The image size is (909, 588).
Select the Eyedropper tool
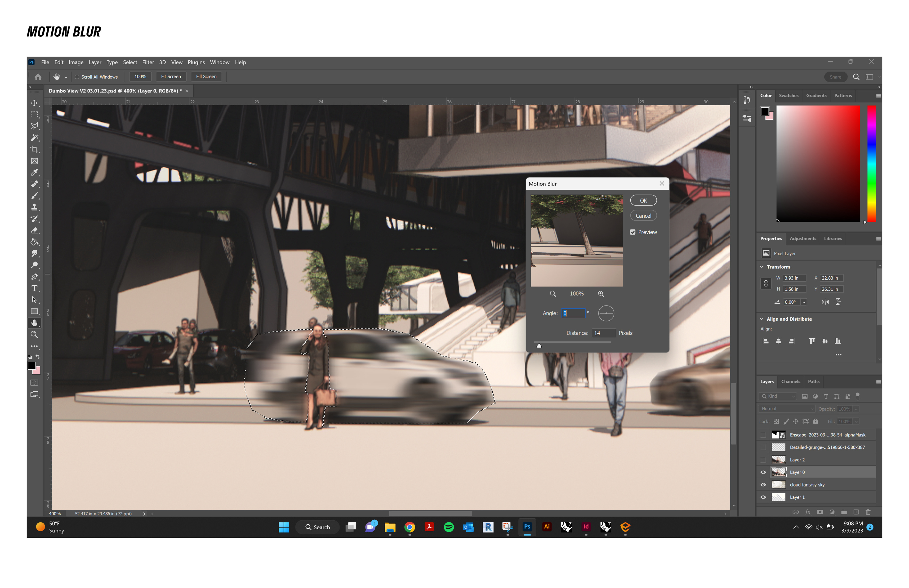34,172
